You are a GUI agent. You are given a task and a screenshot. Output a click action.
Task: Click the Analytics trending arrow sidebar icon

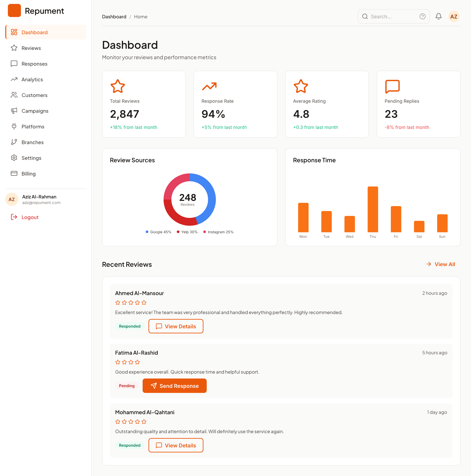[14, 79]
